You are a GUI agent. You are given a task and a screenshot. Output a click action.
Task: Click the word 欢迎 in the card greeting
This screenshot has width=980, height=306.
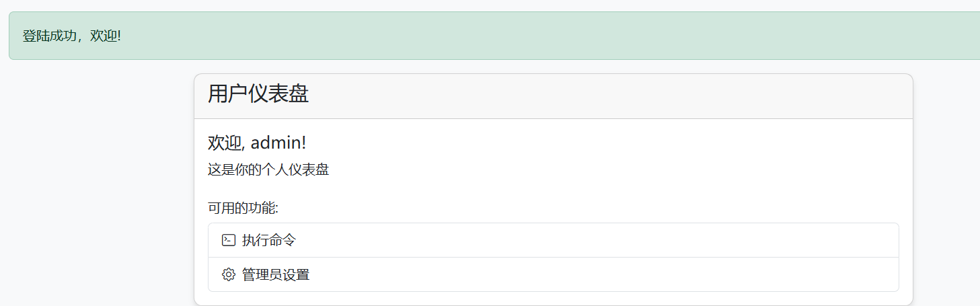[x=223, y=143]
